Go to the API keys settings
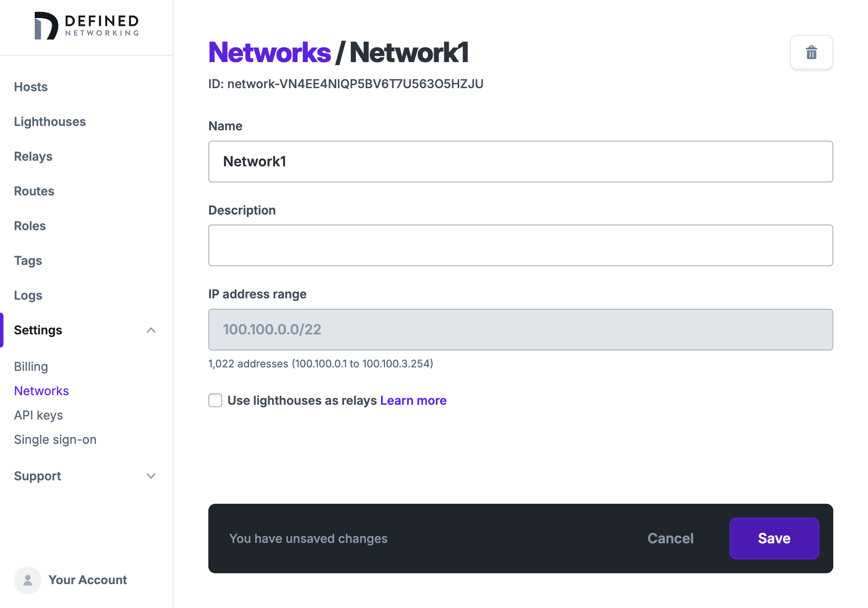 (38, 415)
